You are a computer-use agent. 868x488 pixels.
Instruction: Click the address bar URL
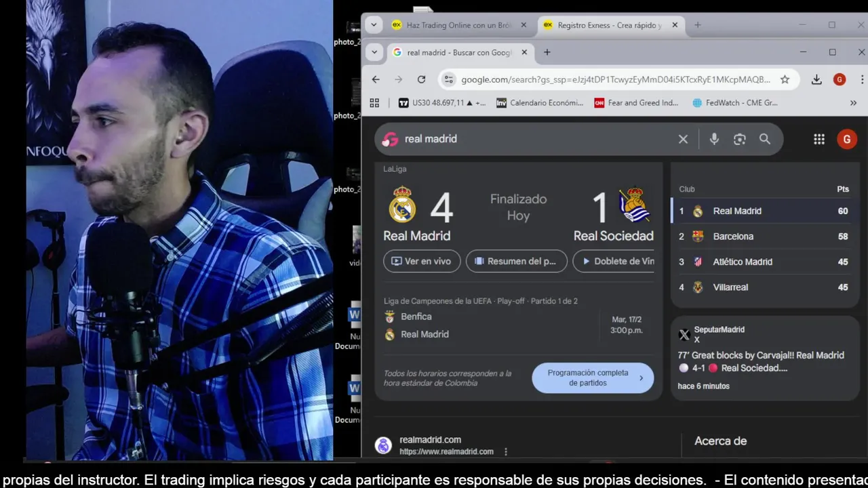[616, 79]
